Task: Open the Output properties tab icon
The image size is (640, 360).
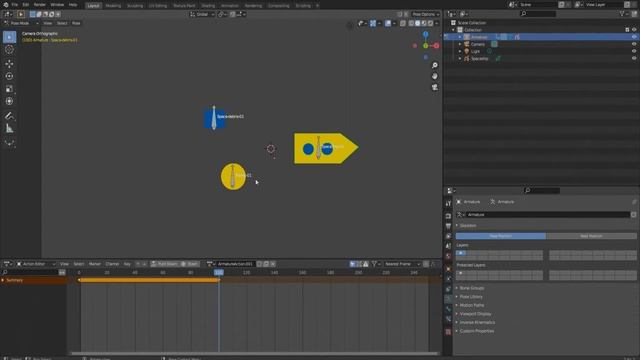Action: click(448, 226)
